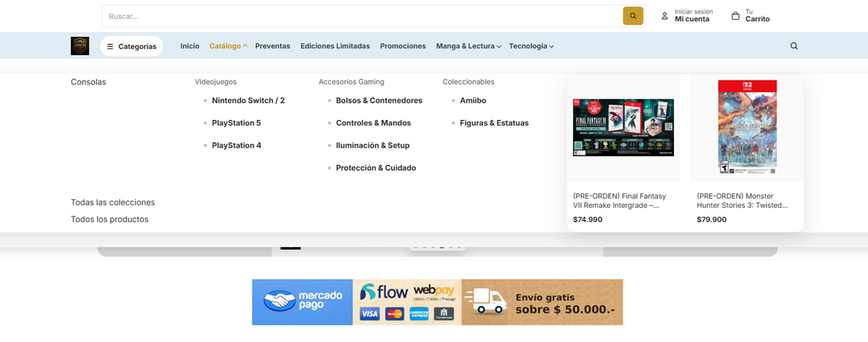Image resolution: width=868 pixels, height=342 pixels.
Task: Open the Mi cuenta user icon
Action: tap(664, 16)
